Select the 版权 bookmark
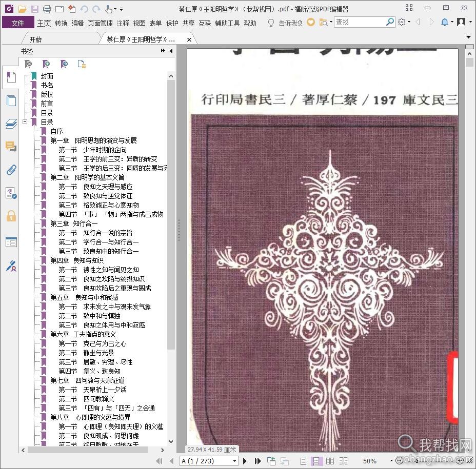Screen dimensions: 476x469 point(47,94)
